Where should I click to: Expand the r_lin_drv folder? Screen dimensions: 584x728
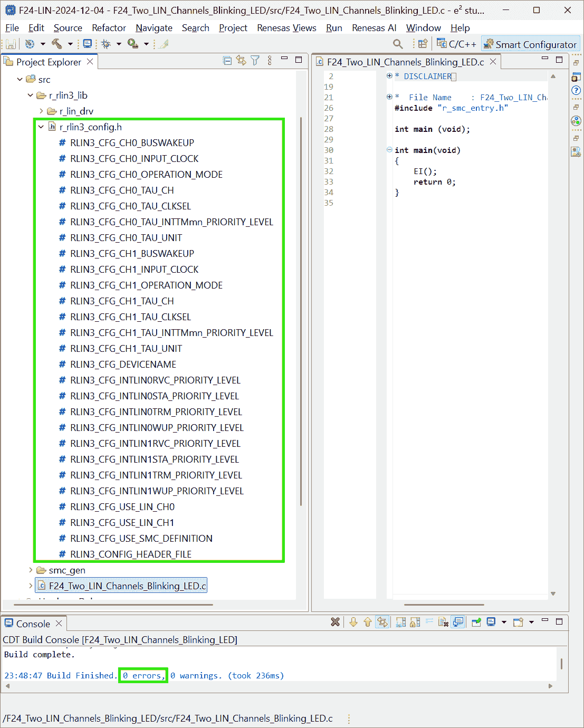click(41, 111)
